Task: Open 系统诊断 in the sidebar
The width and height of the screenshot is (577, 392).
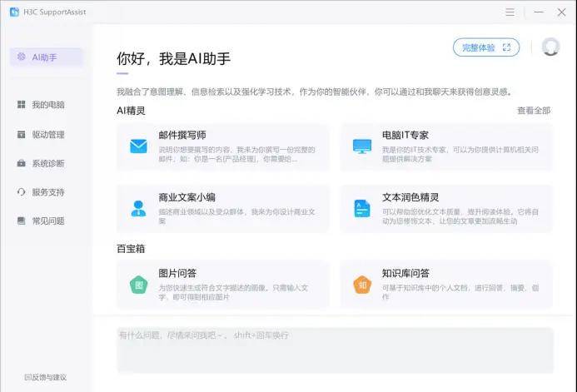Action: click(x=47, y=163)
